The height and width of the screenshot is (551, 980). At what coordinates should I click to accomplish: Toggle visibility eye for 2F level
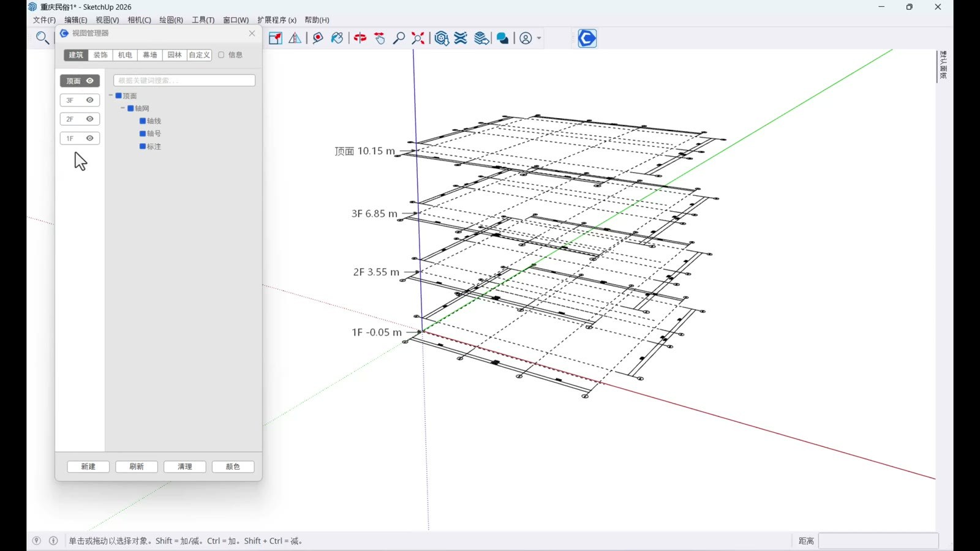click(90, 119)
